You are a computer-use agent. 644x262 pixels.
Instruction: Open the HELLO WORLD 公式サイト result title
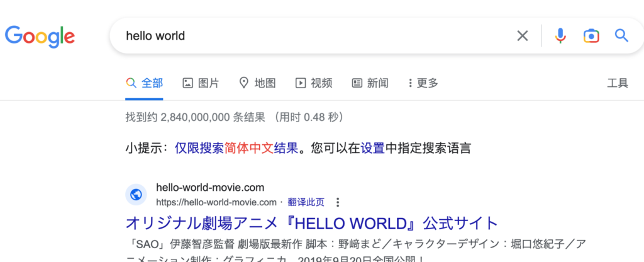(x=312, y=224)
